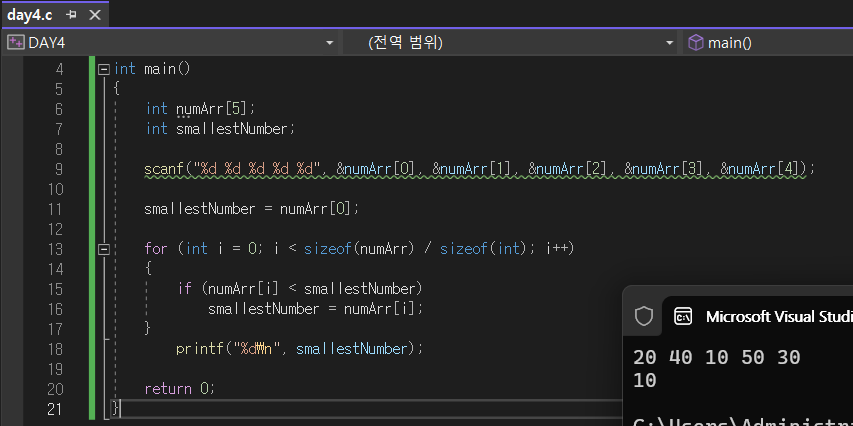Click the DAY4 project icon

coord(16,42)
